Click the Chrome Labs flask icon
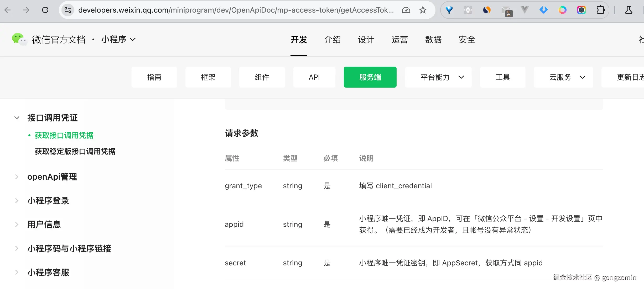644x289 pixels. (x=629, y=10)
